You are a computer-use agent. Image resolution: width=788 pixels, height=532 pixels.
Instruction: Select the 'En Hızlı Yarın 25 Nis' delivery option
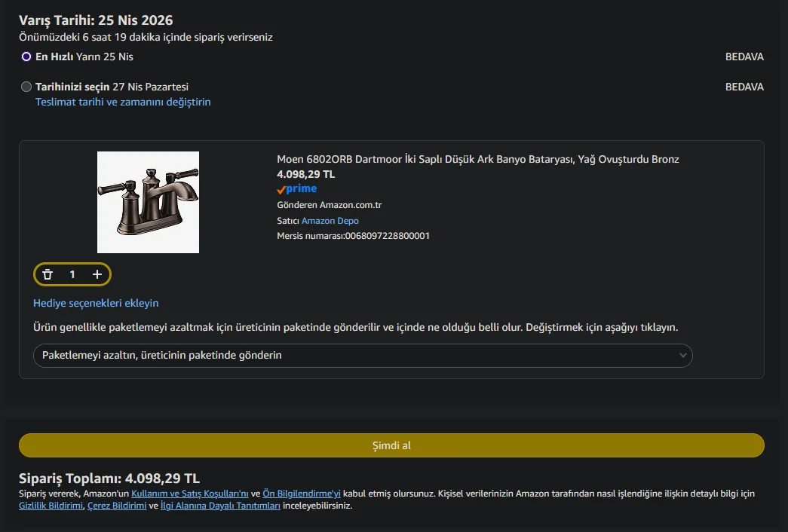click(x=26, y=57)
